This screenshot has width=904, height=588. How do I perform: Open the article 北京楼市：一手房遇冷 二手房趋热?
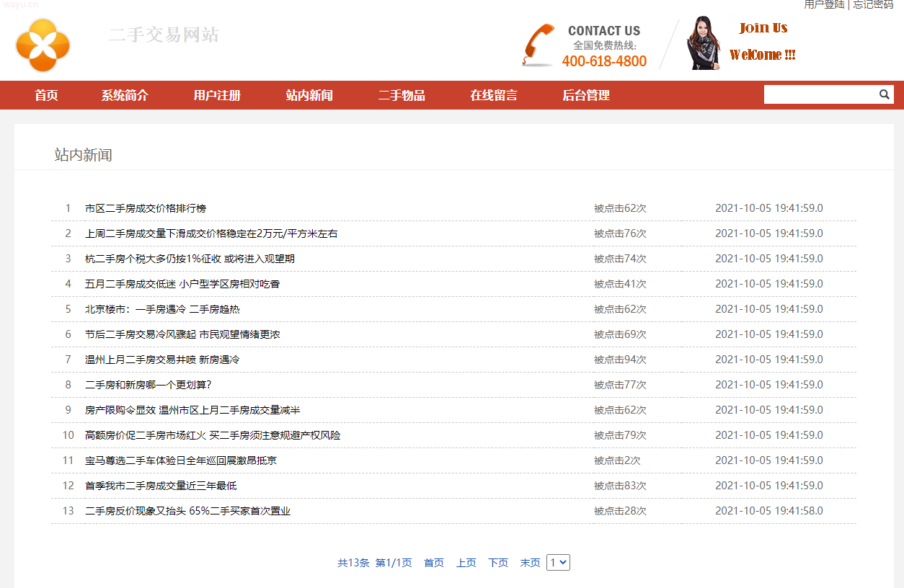pyautogui.click(x=162, y=309)
